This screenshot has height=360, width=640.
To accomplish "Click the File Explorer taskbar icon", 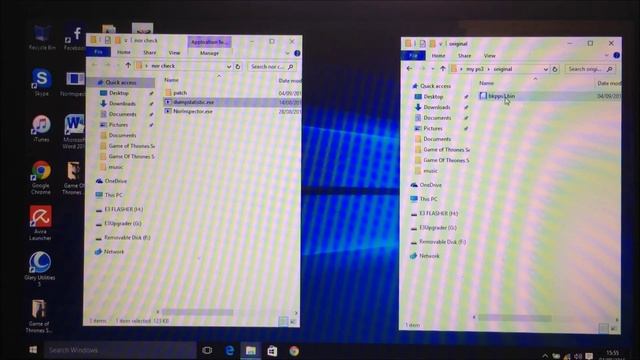I will (x=251, y=350).
